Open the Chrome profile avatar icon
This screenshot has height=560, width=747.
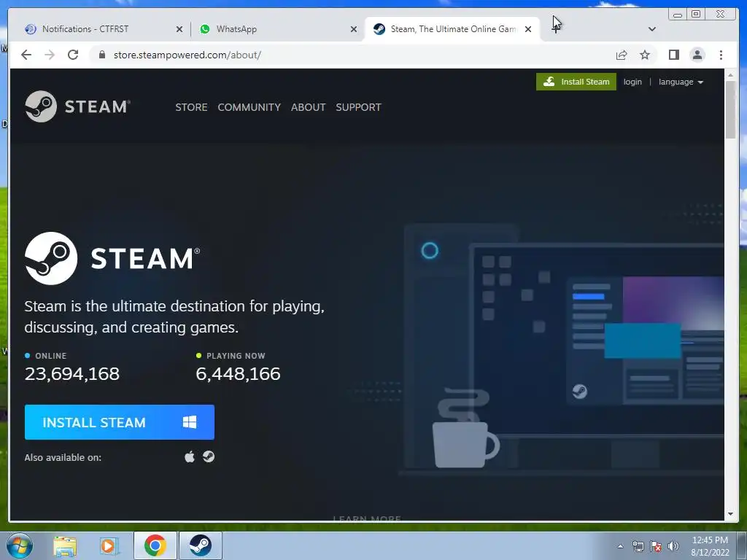point(697,55)
